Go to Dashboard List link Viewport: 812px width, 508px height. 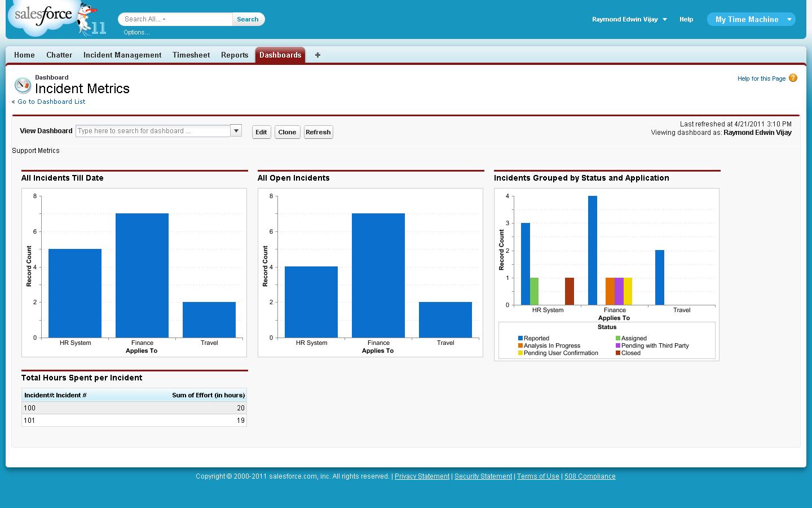click(x=51, y=102)
